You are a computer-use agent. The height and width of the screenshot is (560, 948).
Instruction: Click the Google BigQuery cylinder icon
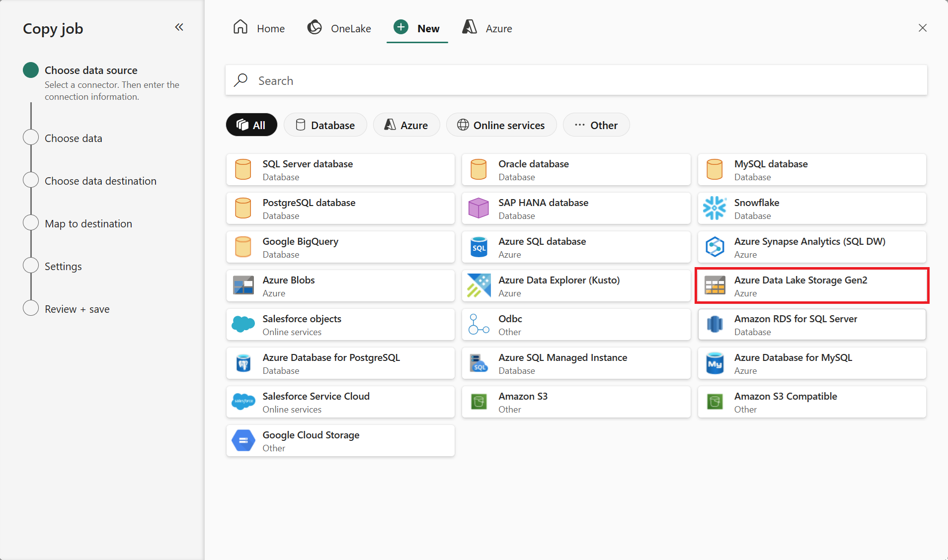coord(243,247)
